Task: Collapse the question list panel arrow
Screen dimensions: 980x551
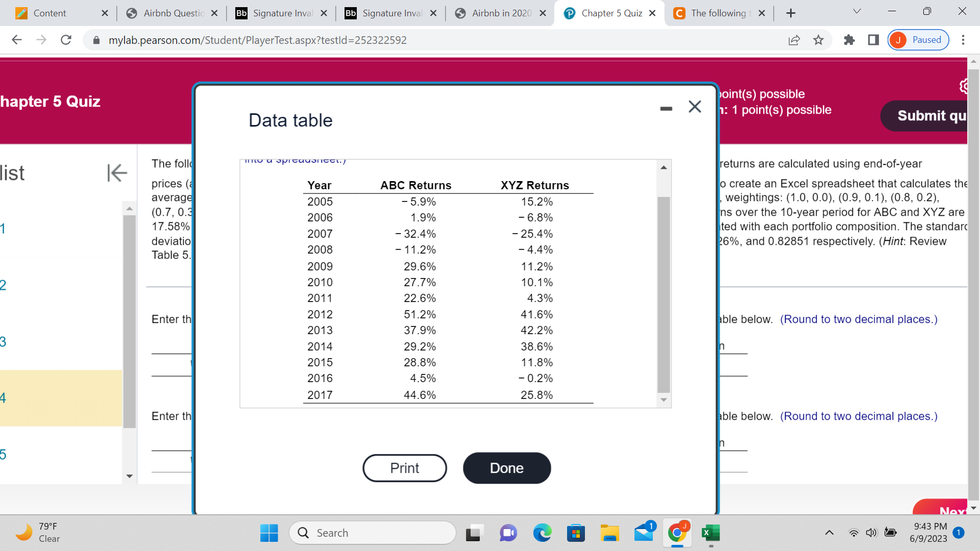Action: pyautogui.click(x=117, y=173)
